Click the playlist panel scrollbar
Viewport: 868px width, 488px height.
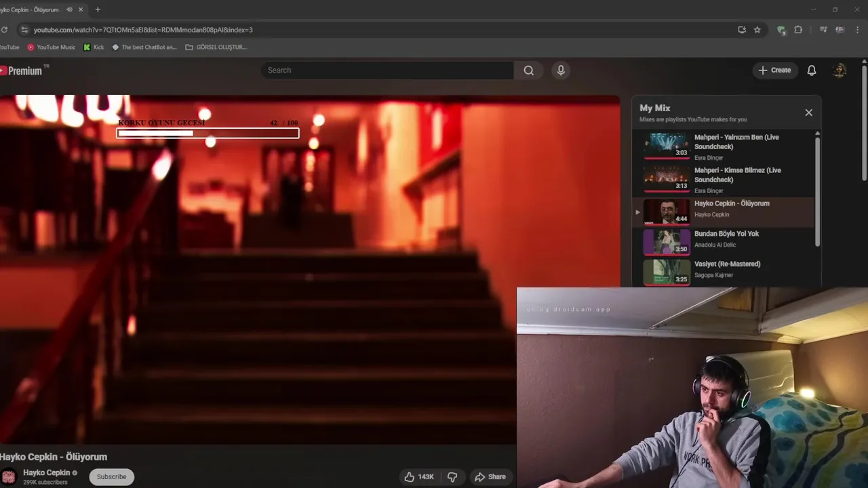click(x=817, y=192)
